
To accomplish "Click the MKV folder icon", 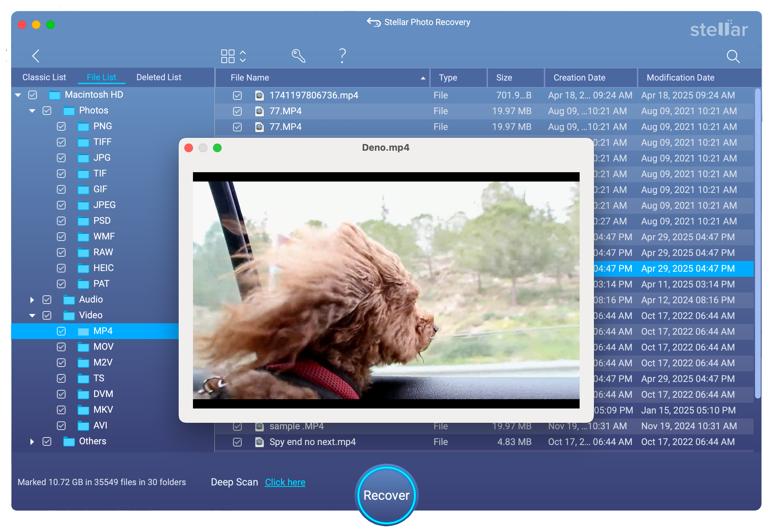I will tap(83, 410).
